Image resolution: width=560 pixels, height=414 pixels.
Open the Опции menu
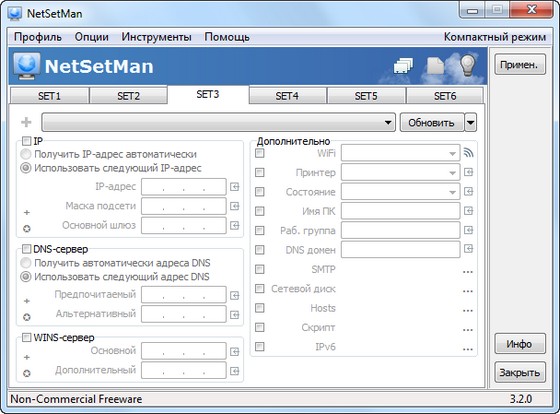91,37
